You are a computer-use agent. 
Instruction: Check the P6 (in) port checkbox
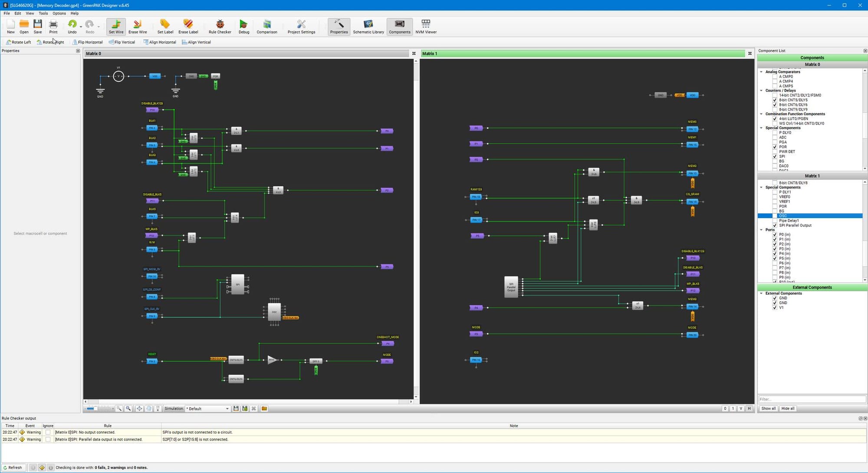click(775, 263)
